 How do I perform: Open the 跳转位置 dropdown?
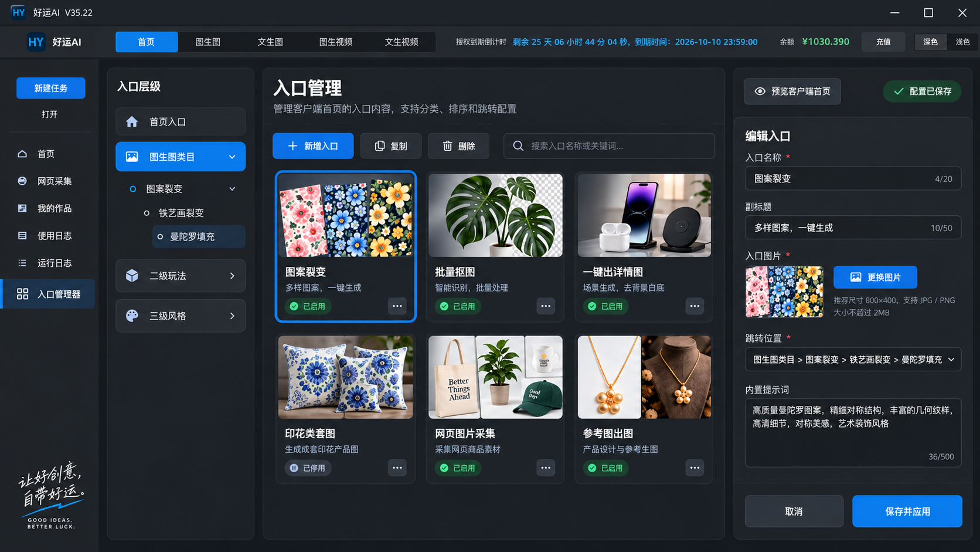point(853,360)
